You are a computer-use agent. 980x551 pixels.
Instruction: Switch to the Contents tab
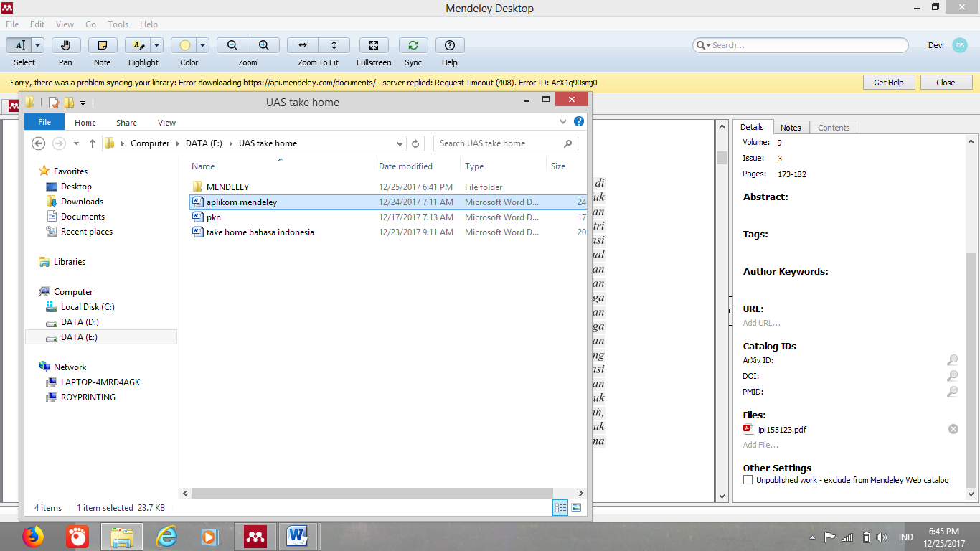(834, 128)
